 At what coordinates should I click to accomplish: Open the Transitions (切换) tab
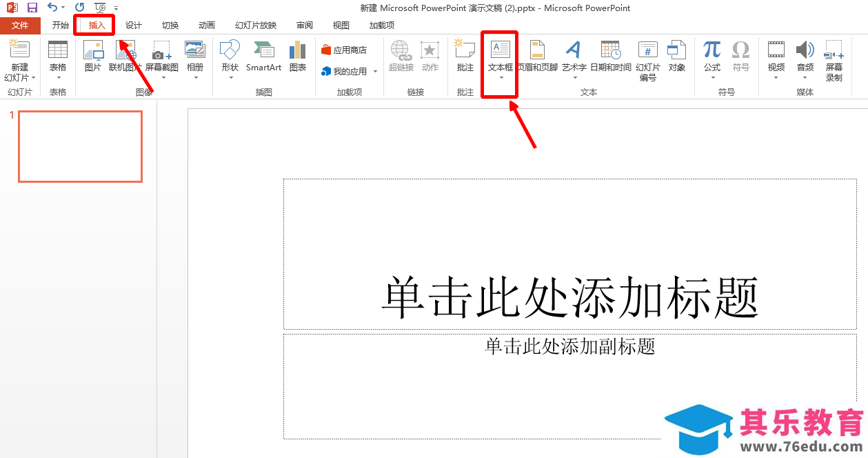[x=170, y=26]
